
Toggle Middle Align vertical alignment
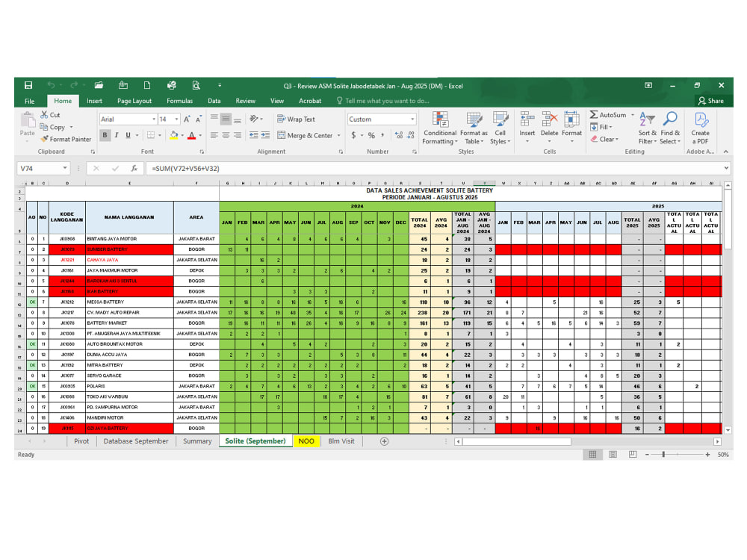(226, 119)
